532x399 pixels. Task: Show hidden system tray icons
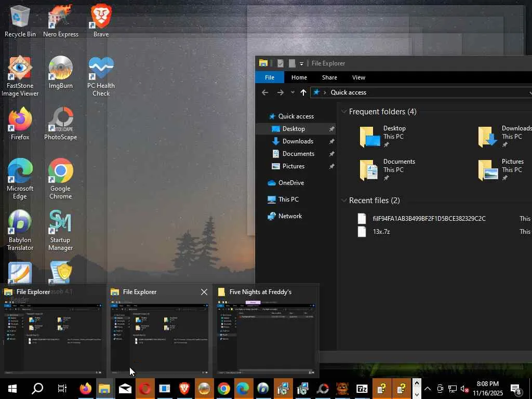pos(428,389)
